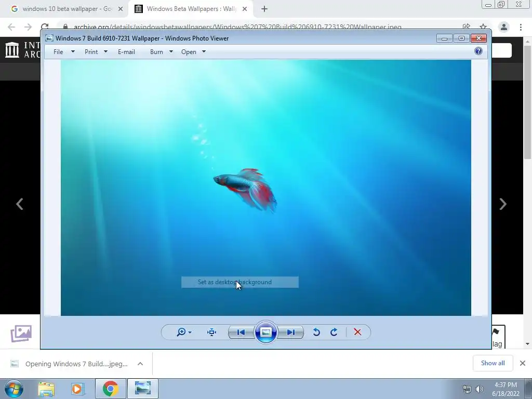
Task: Share this page icon in Chrome
Action: 467,27
